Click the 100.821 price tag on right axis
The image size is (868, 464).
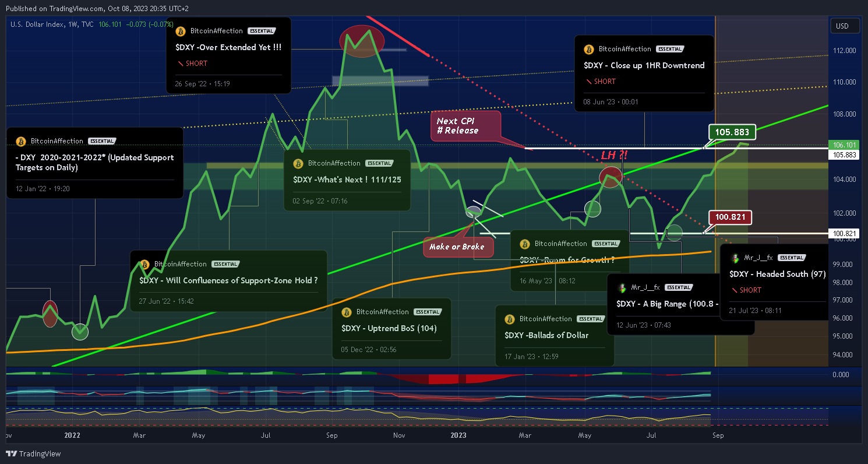click(x=844, y=234)
